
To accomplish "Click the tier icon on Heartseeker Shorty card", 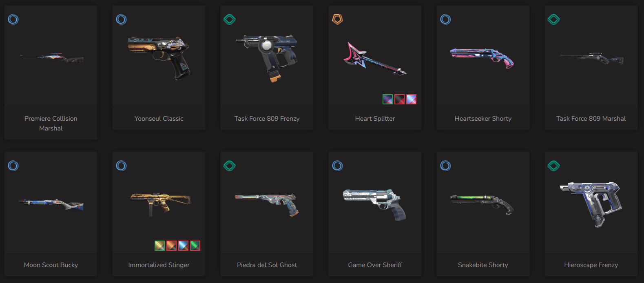I will pyautogui.click(x=445, y=19).
